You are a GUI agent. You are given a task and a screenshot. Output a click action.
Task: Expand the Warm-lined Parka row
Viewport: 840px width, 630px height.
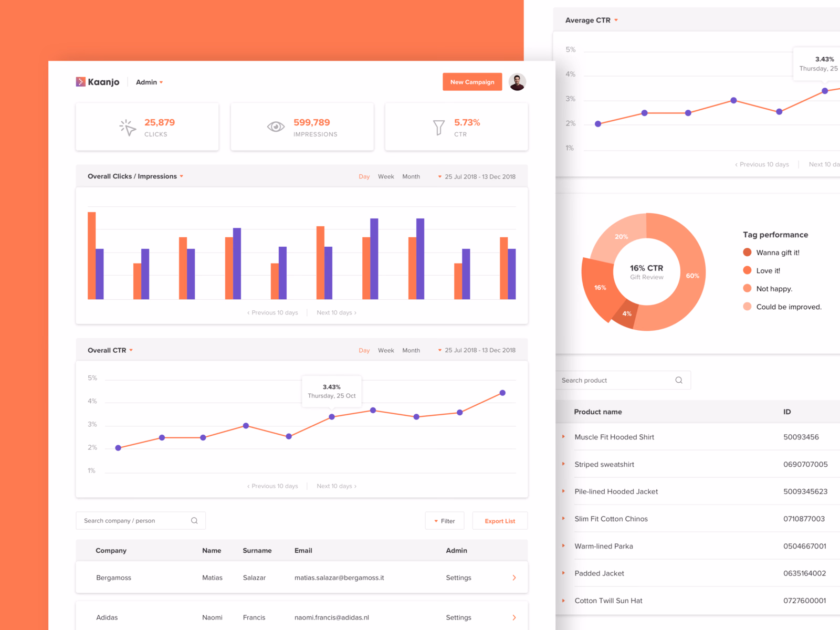pos(563,546)
